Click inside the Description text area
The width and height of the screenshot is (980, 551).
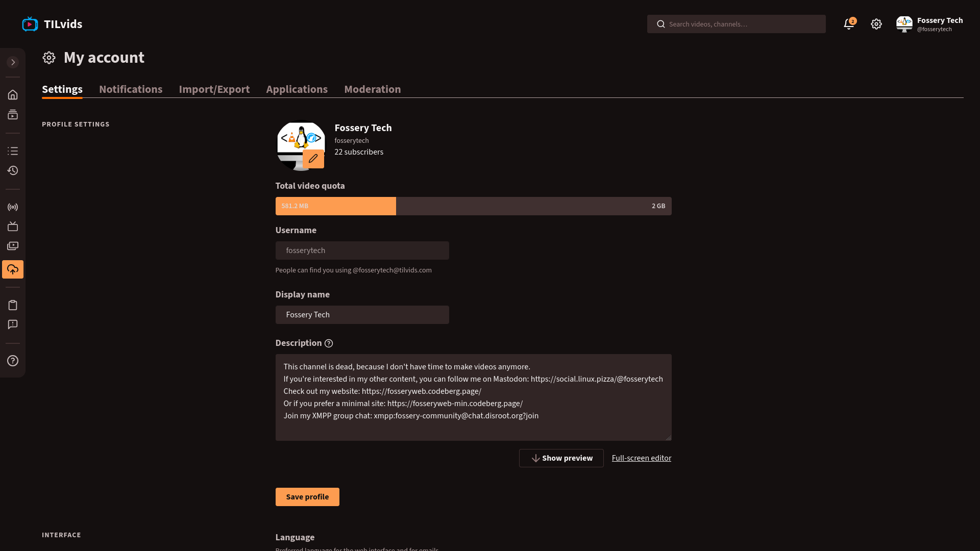474,397
